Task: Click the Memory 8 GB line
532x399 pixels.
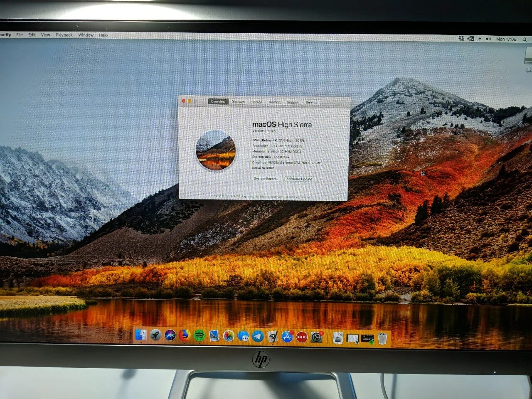Action: [277, 151]
